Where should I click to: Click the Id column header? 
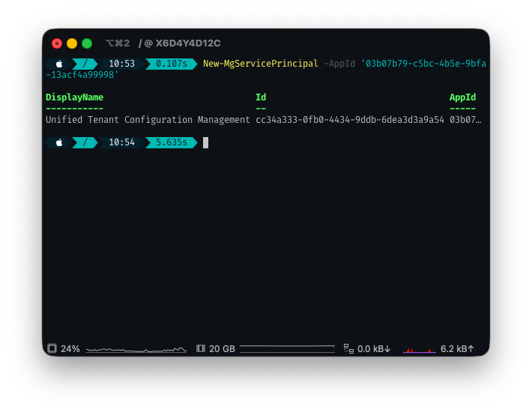(x=261, y=97)
